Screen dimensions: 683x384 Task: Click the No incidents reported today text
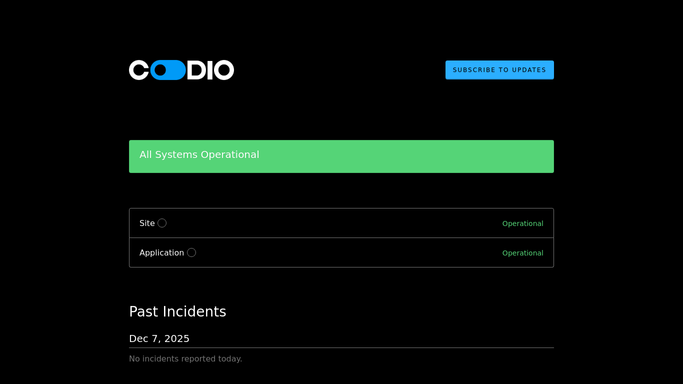(186, 359)
